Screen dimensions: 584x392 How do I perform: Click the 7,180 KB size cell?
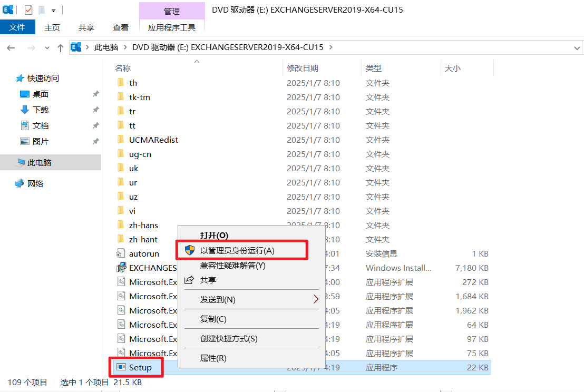[x=472, y=268]
